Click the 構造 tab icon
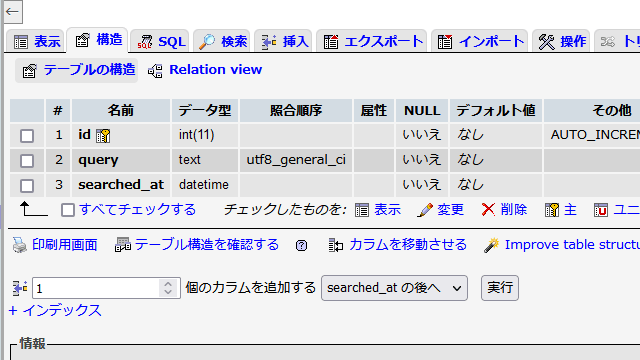Screen dimensions: 640x360 coord(82,40)
